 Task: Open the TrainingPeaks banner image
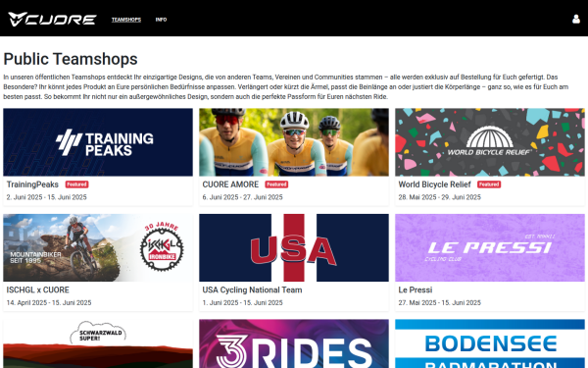[x=98, y=142]
